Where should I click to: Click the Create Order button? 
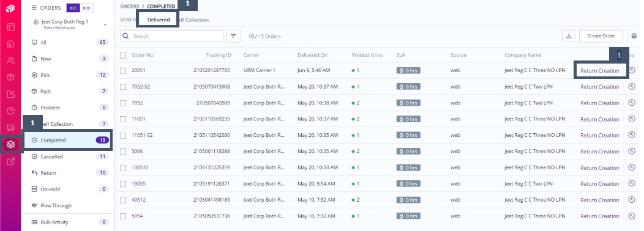[601, 36]
